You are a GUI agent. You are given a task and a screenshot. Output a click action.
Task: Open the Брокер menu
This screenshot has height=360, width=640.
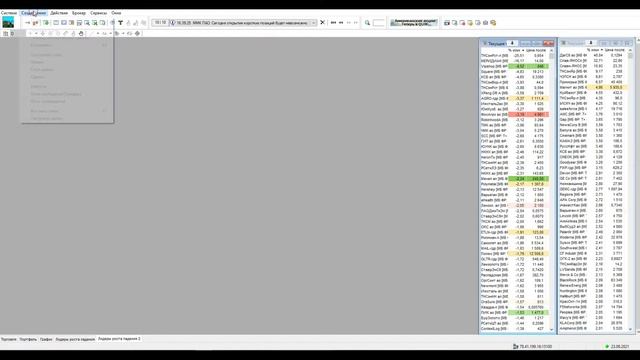click(79, 13)
